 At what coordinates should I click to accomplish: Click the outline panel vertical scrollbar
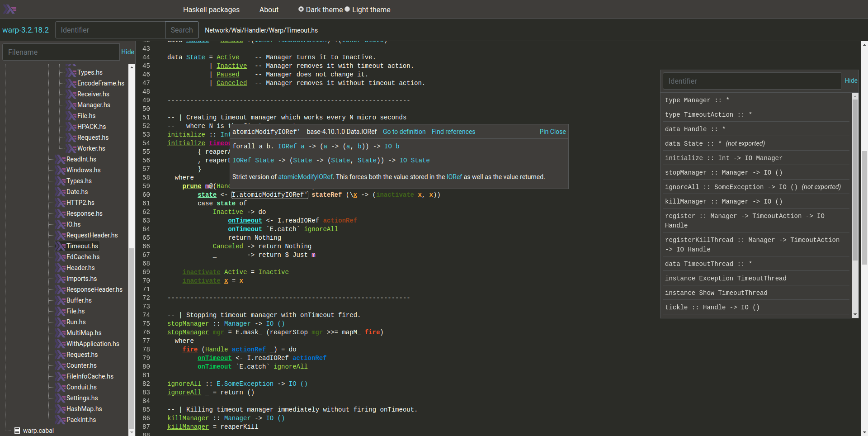click(854, 181)
